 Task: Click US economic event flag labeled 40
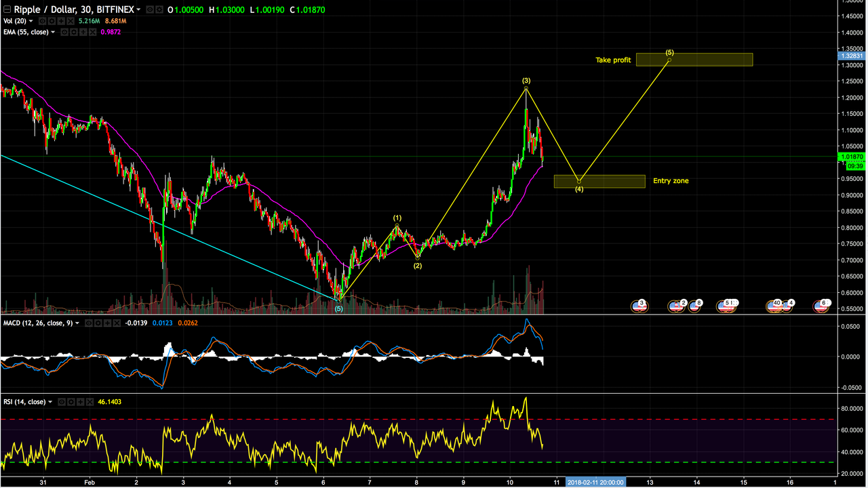point(774,306)
